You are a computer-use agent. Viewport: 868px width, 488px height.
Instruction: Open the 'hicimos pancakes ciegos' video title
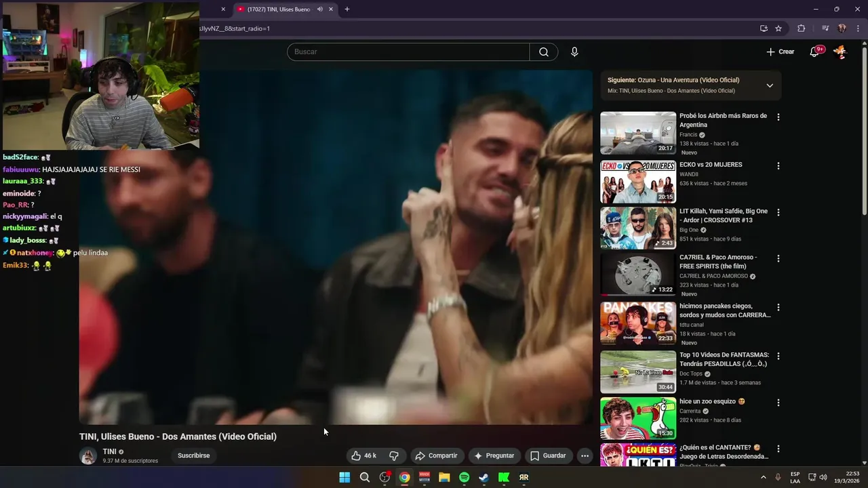click(x=725, y=310)
